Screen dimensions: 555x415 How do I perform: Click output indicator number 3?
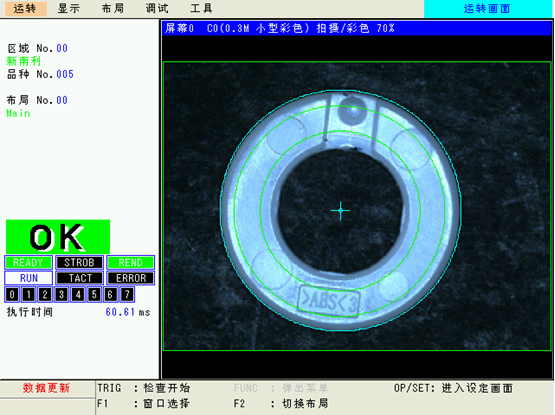tap(62, 295)
